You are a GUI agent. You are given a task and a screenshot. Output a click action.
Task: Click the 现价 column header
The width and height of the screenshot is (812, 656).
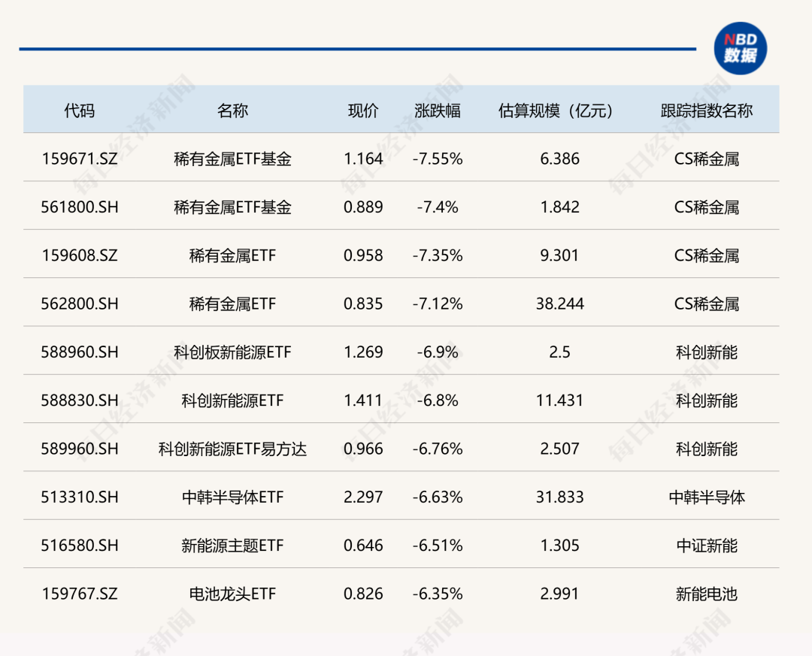[x=362, y=109]
